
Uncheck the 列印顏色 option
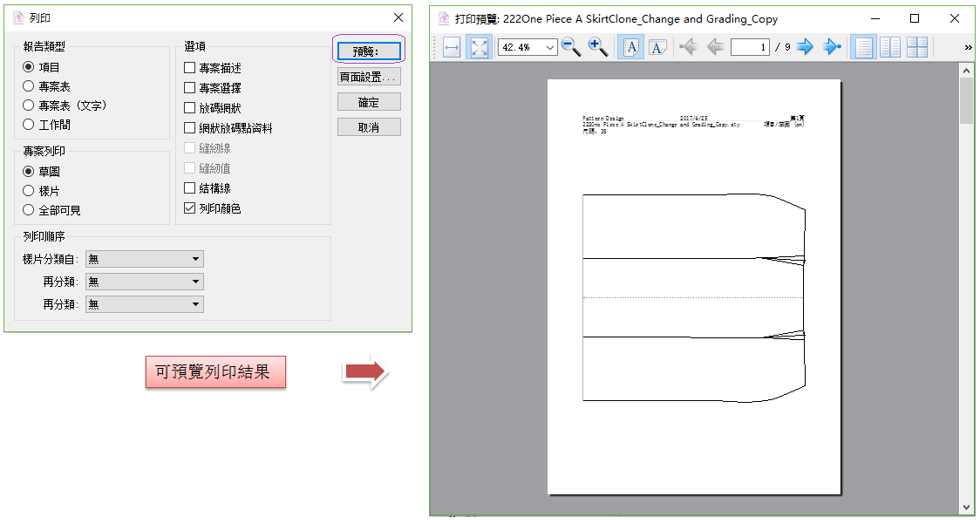pyautogui.click(x=190, y=208)
